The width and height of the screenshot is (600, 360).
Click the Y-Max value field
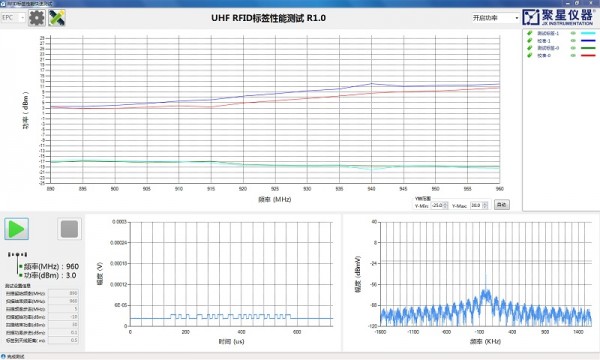tap(476, 205)
